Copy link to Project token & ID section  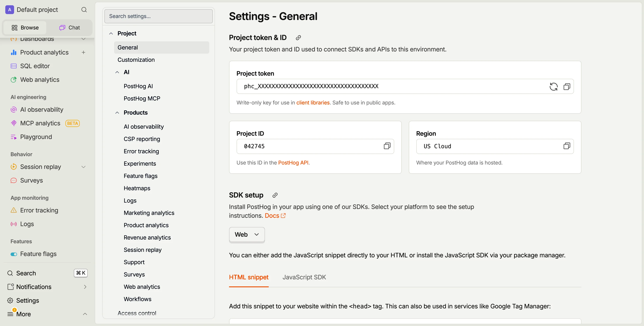[298, 38]
